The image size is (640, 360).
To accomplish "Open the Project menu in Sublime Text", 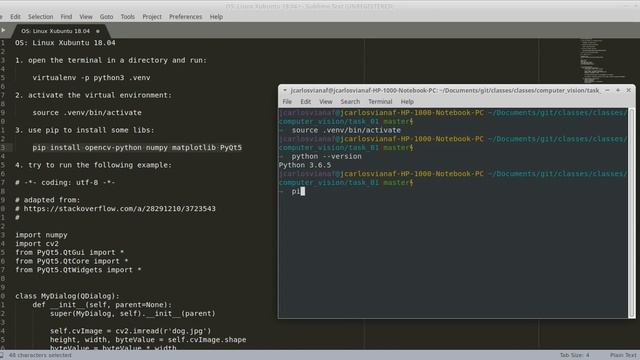I will tap(152, 17).
